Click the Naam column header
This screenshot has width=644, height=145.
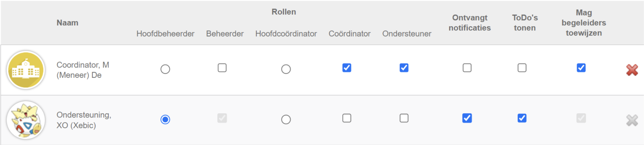tap(67, 23)
